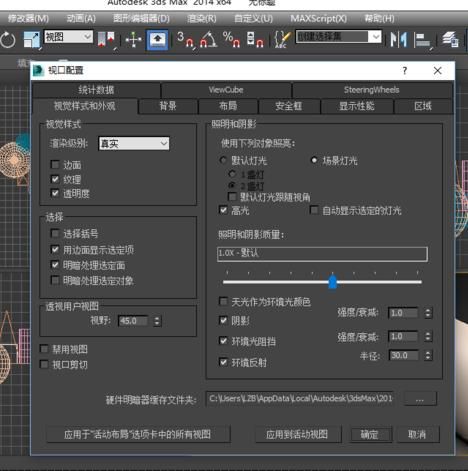
Task: Open the MAXScript(X) menu
Action: [x=318, y=18]
